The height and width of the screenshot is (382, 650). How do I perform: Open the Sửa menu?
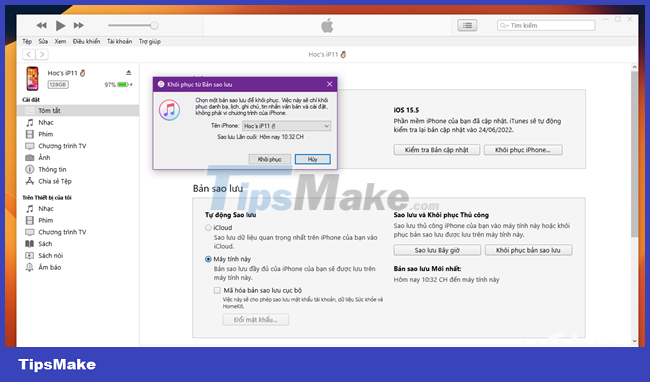coord(43,41)
